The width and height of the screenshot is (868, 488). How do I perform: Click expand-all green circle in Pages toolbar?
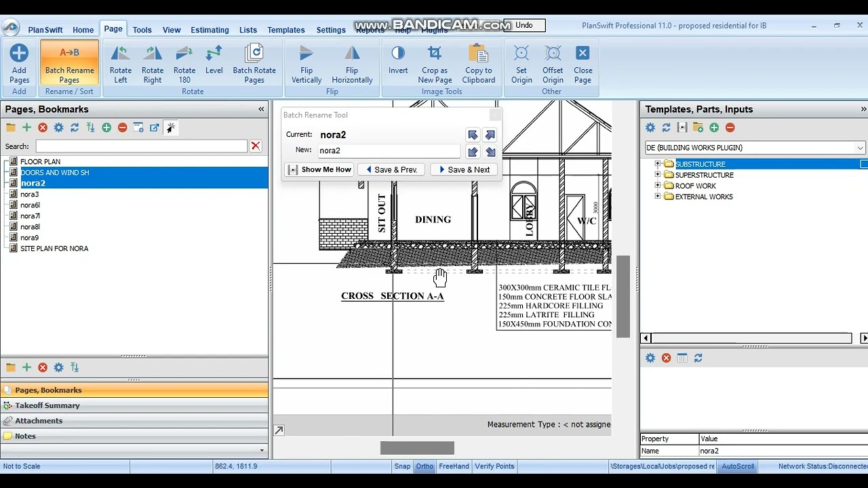pos(106,127)
